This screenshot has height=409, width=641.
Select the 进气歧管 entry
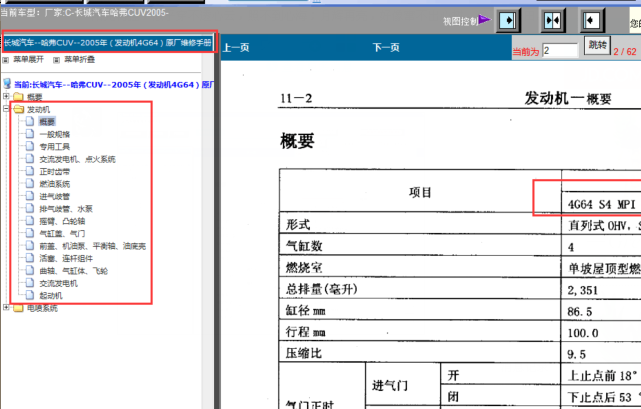[x=54, y=196]
